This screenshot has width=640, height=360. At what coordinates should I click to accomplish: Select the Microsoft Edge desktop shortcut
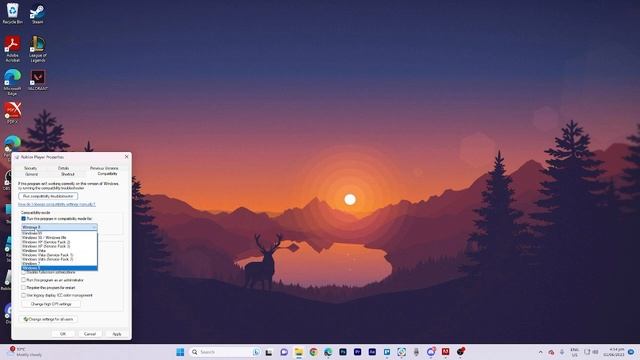click(x=13, y=82)
